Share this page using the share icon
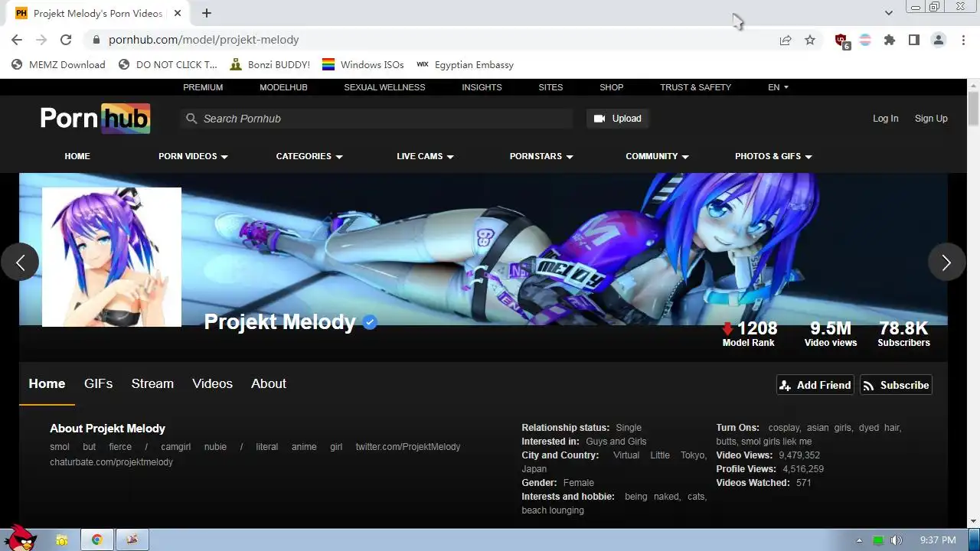Screen dimensions: 980x551 pyautogui.click(x=786, y=40)
